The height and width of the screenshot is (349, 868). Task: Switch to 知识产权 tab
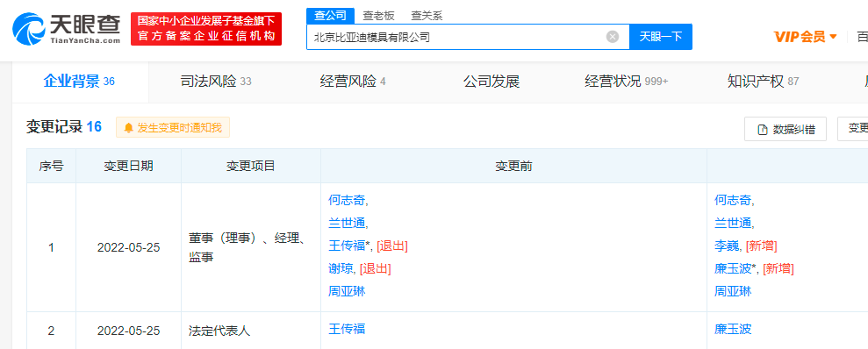point(763,82)
